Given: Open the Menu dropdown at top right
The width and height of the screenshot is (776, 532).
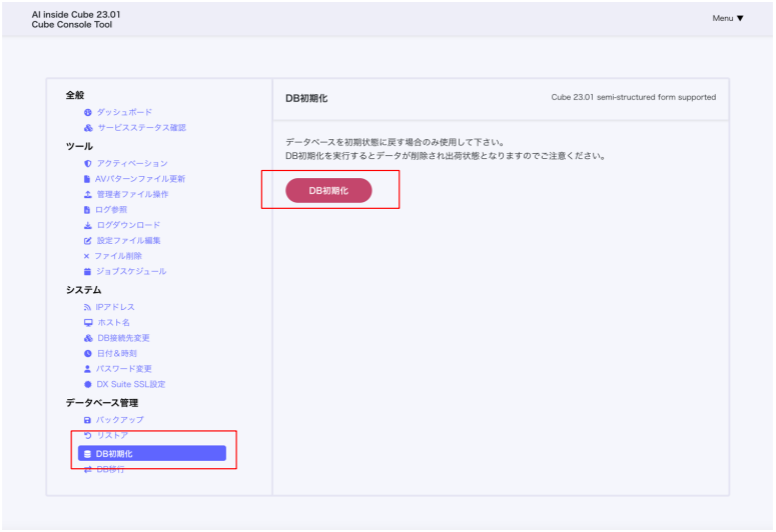Looking at the screenshot, I should (727, 18).
